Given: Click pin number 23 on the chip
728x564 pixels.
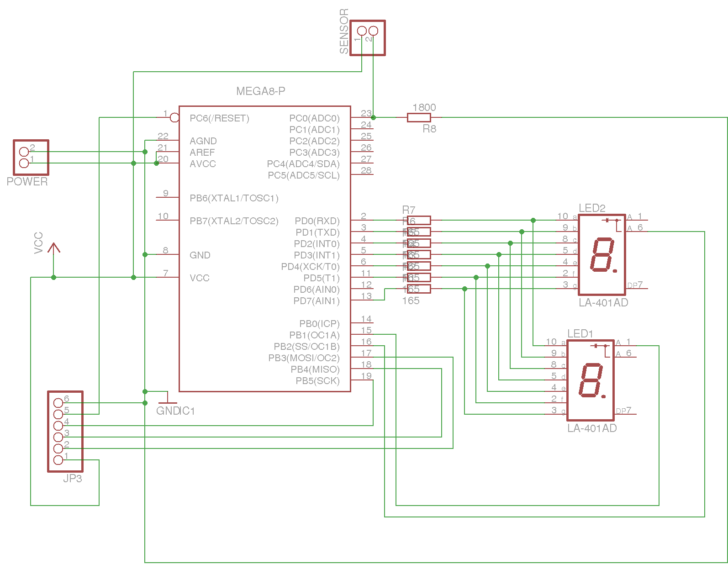Looking at the screenshot, I should point(366,113).
